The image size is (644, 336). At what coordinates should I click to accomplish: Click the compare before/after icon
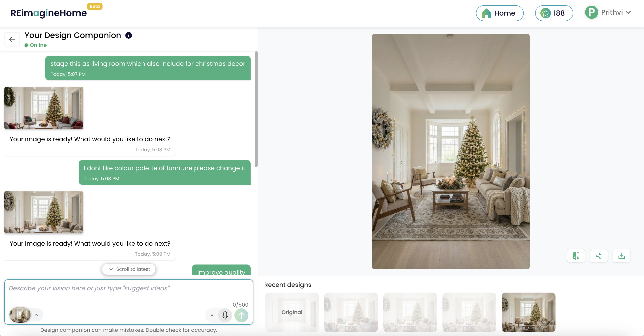[576, 256]
